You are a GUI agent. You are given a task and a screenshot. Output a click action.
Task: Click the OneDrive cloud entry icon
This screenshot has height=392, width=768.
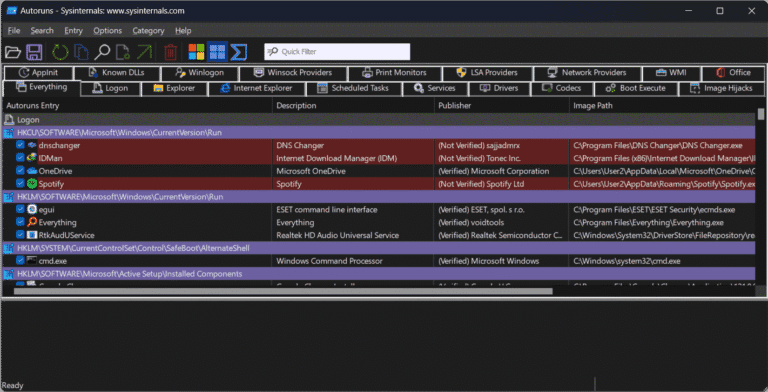32,171
